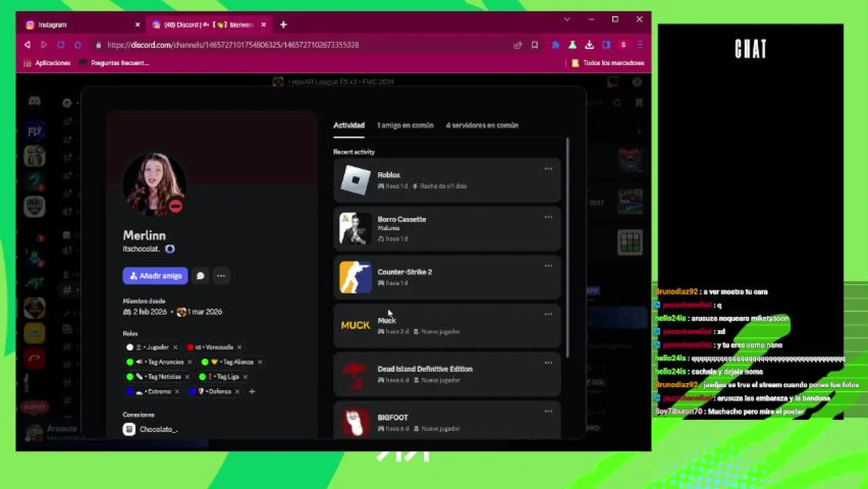Viewport: 868px width, 489px height.
Task: Add a new role with plus icon
Action: 251,391
